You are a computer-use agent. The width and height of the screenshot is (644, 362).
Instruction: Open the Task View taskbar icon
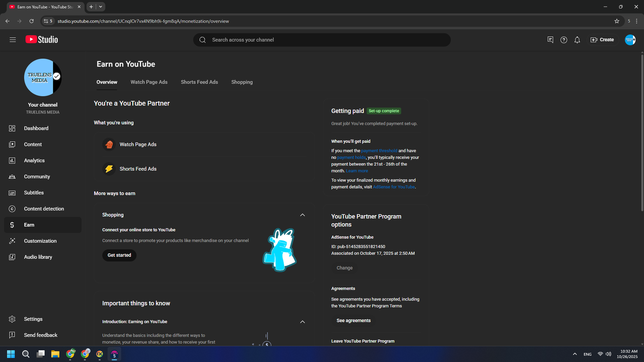point(41,354)
